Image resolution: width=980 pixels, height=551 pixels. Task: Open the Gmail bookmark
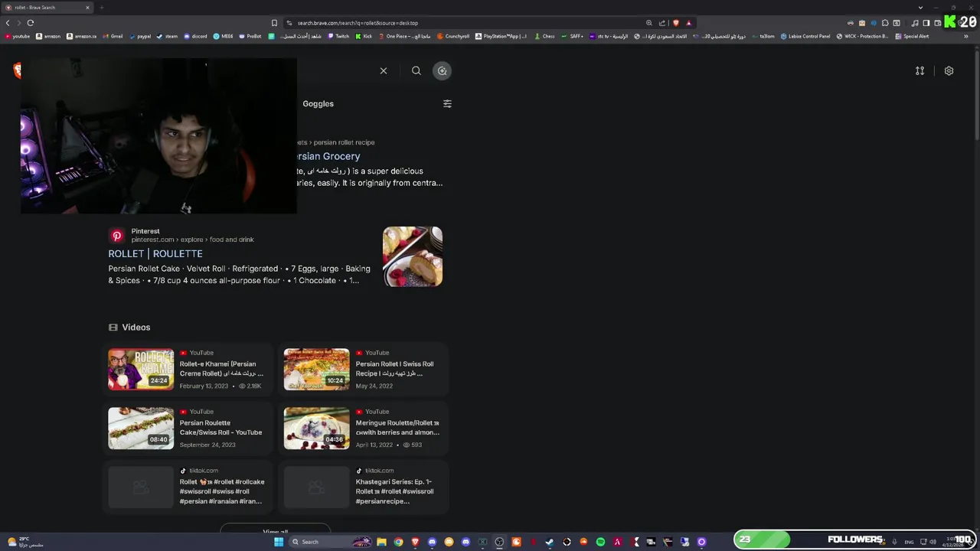tap(112, 36)
